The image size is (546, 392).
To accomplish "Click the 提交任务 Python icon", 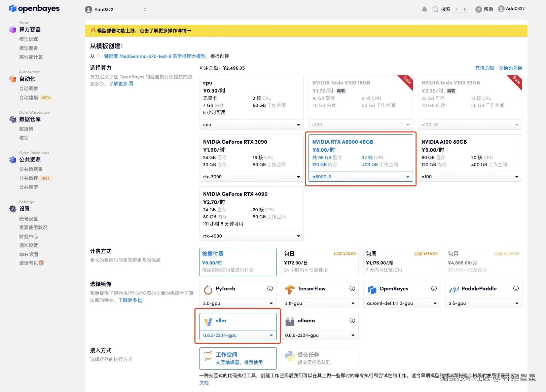I will 290,356.
